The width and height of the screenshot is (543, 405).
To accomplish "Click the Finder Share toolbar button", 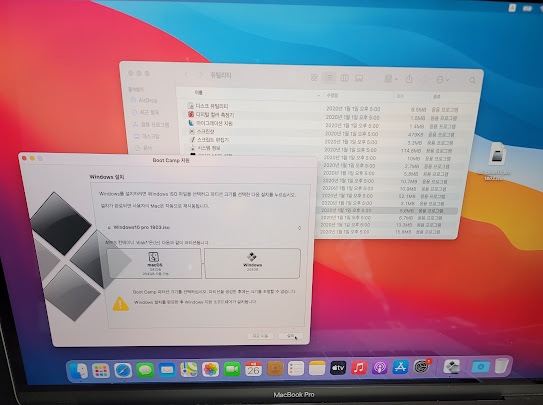I will pos(409,79).
